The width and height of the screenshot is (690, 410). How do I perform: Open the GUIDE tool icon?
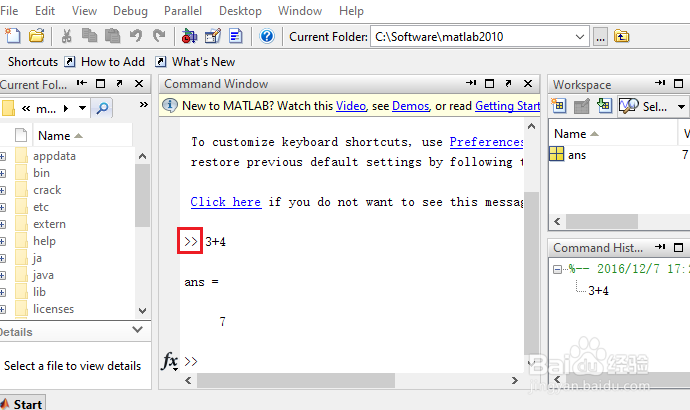[213, 36]
